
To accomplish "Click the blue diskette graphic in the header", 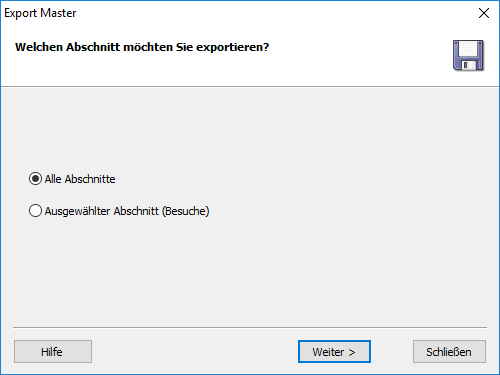I will (468, 55).
